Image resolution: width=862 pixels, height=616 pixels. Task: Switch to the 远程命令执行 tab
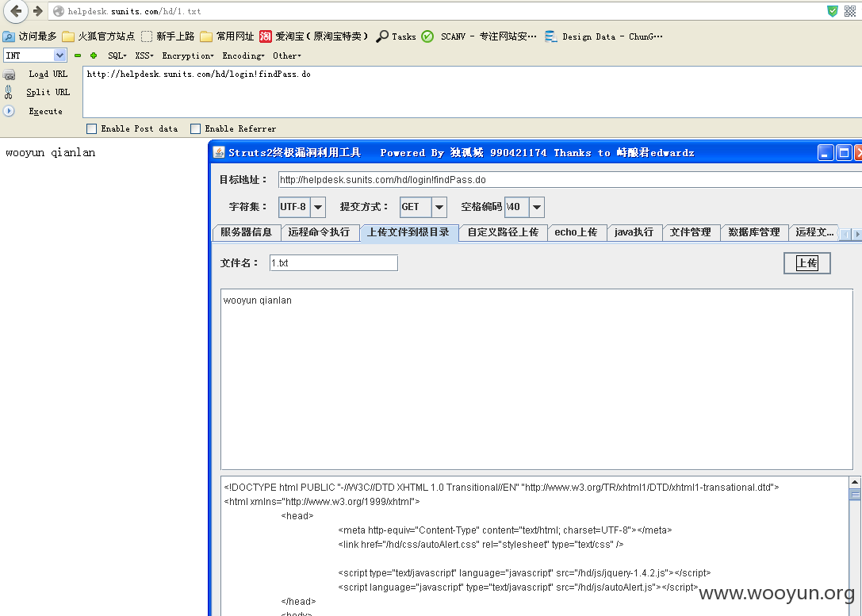319,232
